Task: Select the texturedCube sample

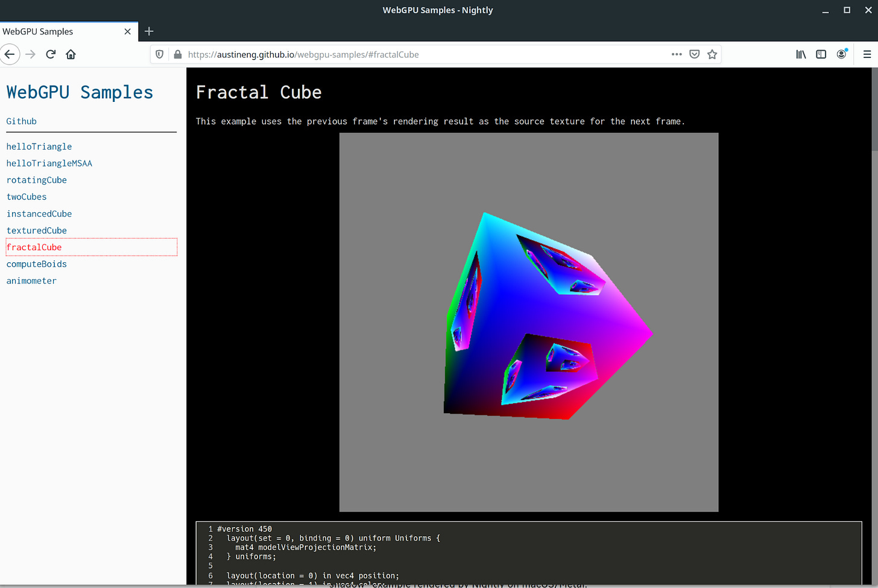Action: click(x=36, y=230)
